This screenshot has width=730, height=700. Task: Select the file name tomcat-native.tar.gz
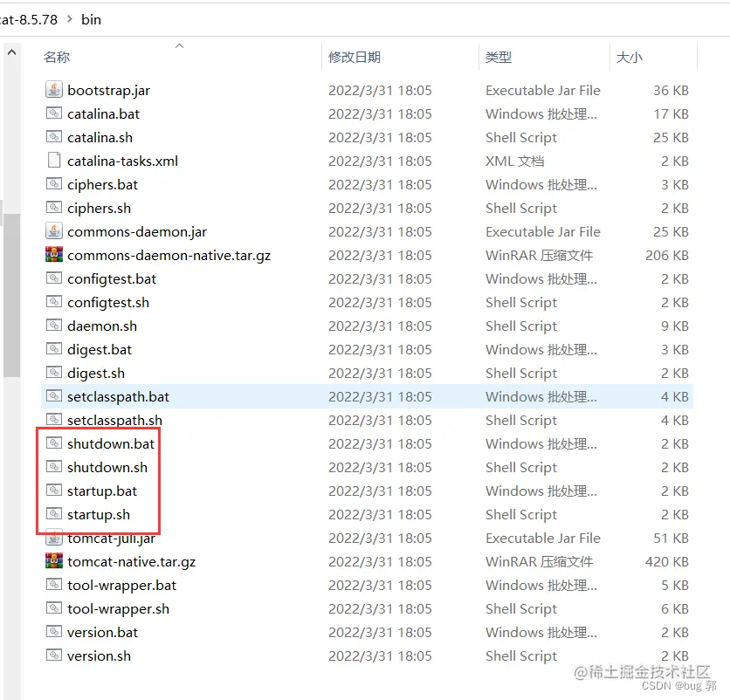tap(131, 562)
